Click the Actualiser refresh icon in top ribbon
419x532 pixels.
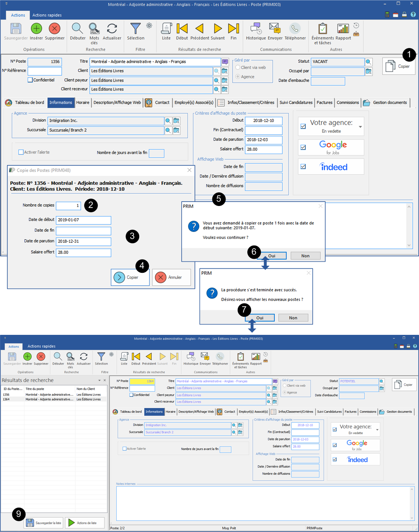pos(112,28)
